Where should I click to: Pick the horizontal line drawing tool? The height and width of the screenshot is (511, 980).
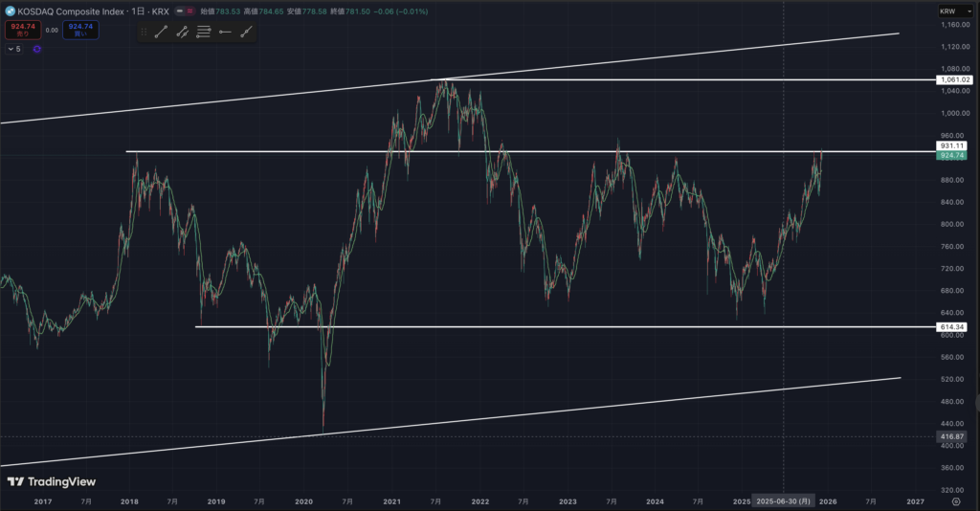[x=224, y=32]
